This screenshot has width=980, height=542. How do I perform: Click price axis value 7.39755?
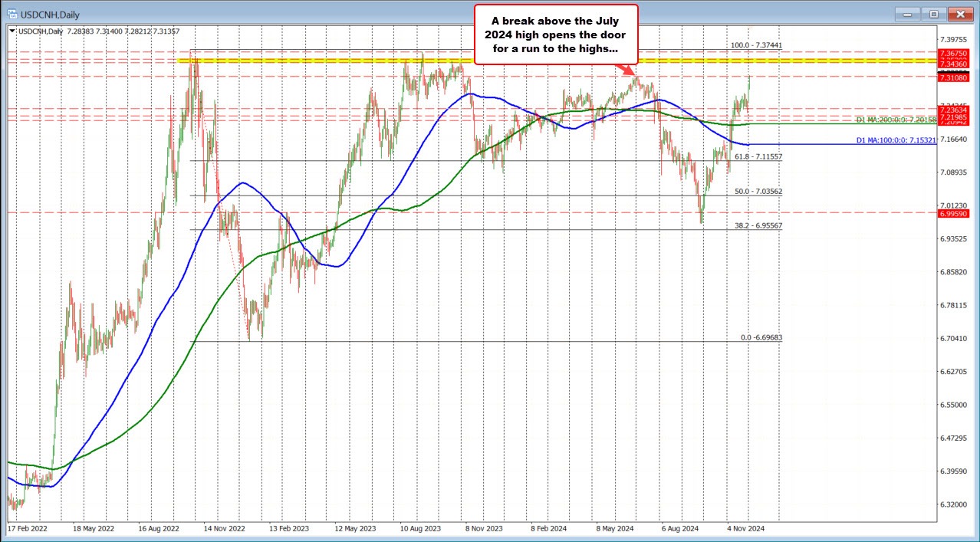pos(954,39)
